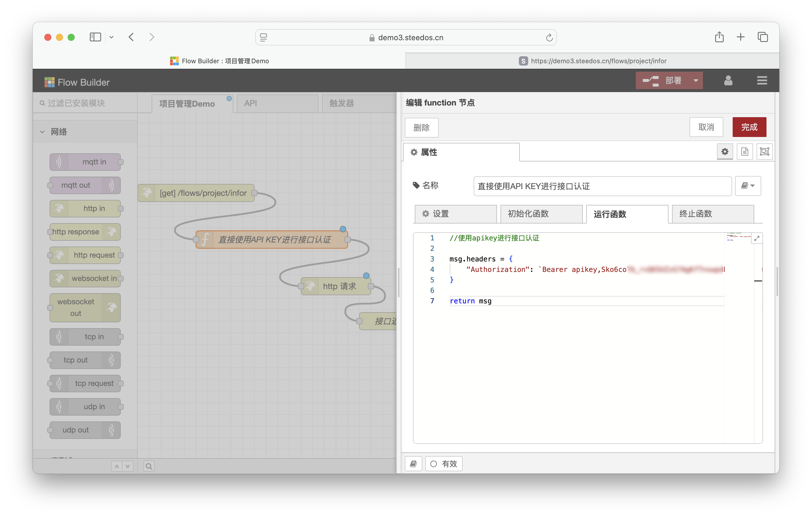Go back with the browser back arrow
The width and height of the screenshot is (812, 517).
click(132, 37)
